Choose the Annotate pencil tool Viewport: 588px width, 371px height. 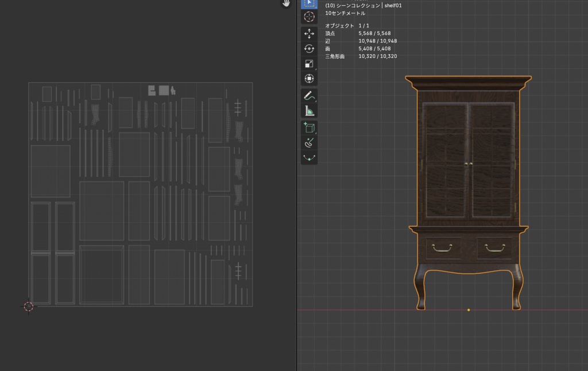click(x=309, y=96)
